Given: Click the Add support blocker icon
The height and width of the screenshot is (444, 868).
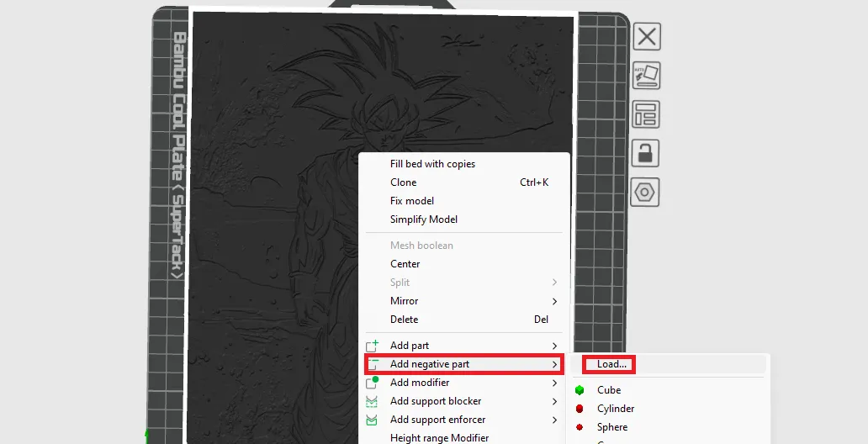Looking at the screenshot, I should (x=372, y=401).
